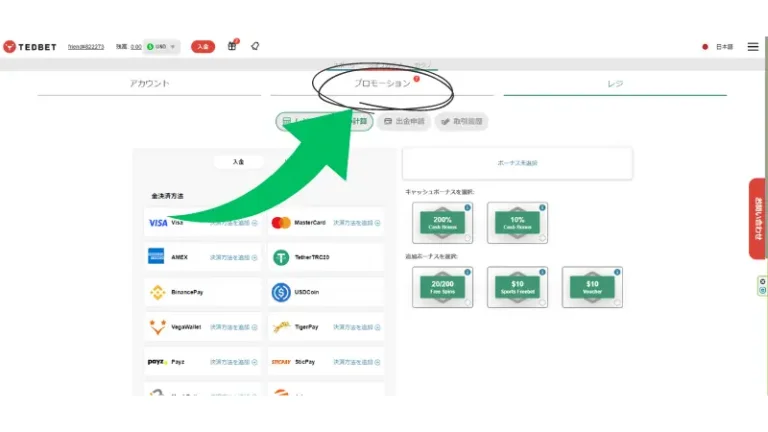The height and width of the screenshot is (432, 768).
Task: Click the tag icon beside the gift
Action: [x=255, y=46]
